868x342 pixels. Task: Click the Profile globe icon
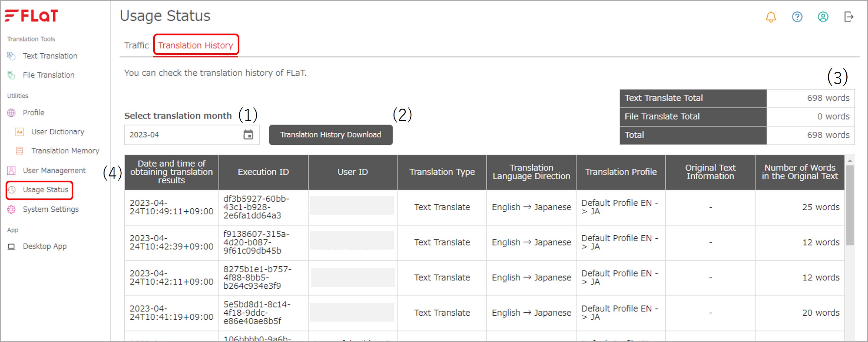(11, 113)
